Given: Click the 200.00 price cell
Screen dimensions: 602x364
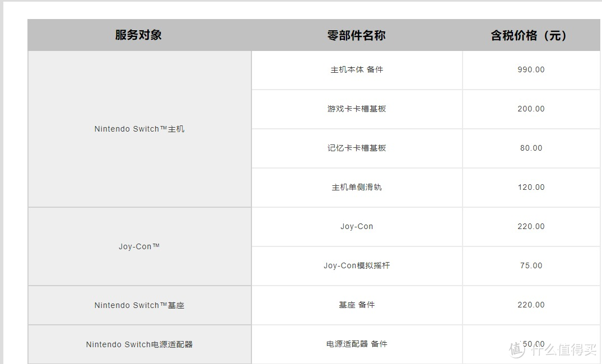Looking at the screenshot, I should tap(531, 109).
